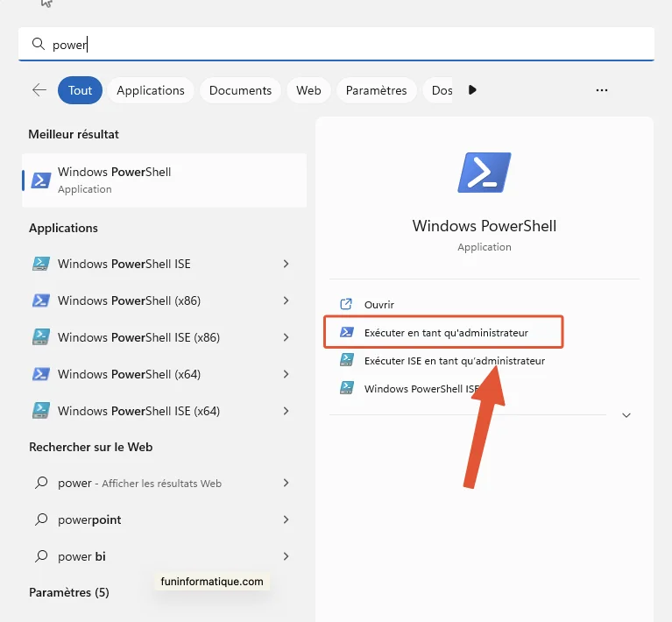
Task: Click the search input containing 'power'
Action: coord(336,44)
